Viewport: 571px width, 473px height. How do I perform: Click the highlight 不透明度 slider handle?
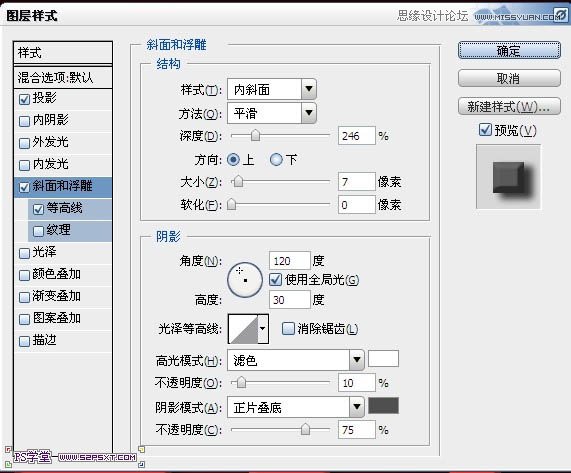(x=241, y=382)
